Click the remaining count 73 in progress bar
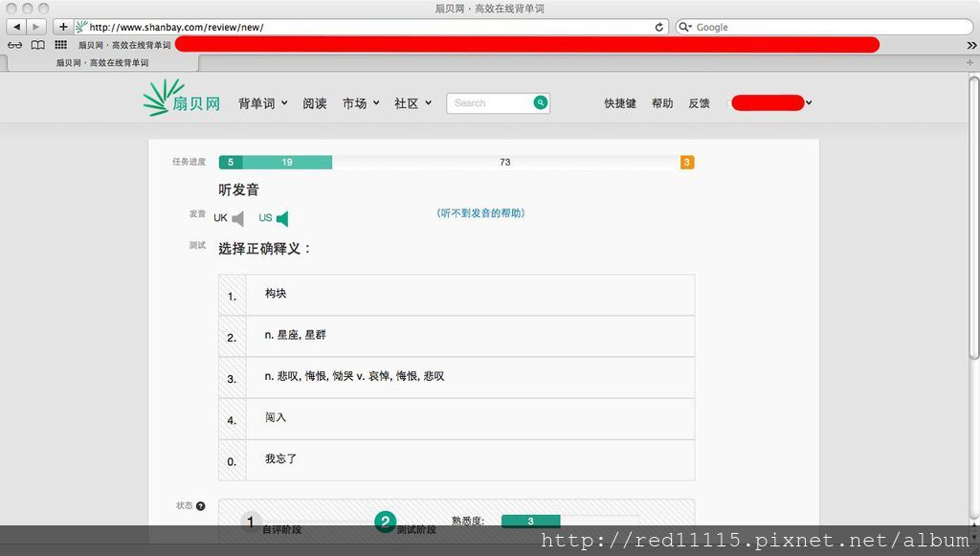The width and height of the screenshot is (980, 556). point(505,163)
